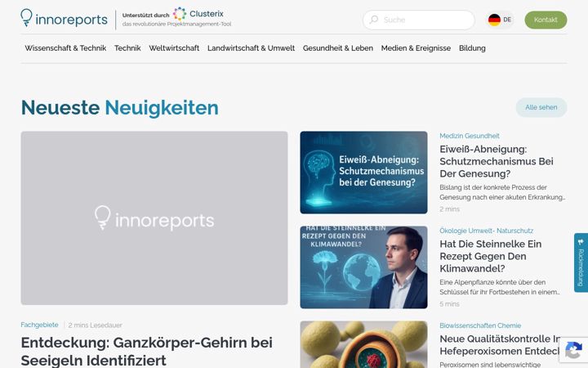Open headline Neue Qualitätskontrolle in Hefeperoxisomen
This screenshot has height=368, width=588.
(500, 345)
